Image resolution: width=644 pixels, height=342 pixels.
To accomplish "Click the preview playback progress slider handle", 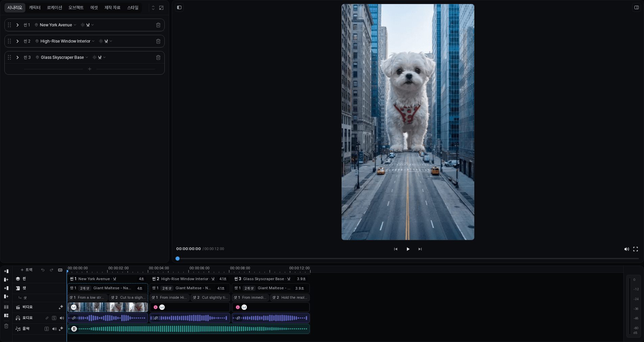I will point(178,259).
